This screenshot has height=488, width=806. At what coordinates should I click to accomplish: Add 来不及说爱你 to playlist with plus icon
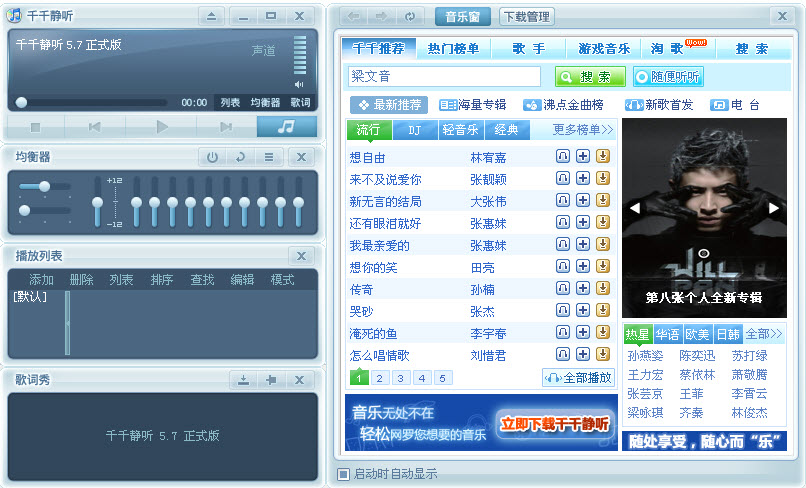point(583,178)
